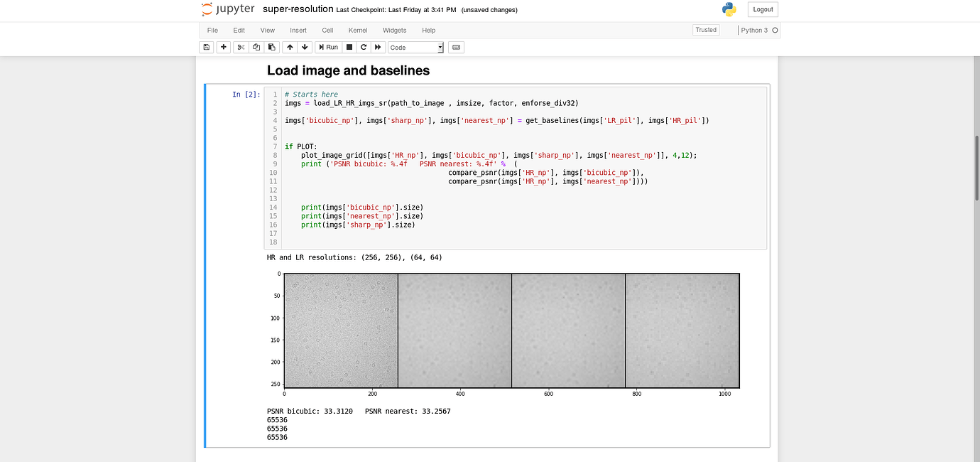The image size is (980, 462).
Task: Open the Cell menu
Action: point(327,31)
